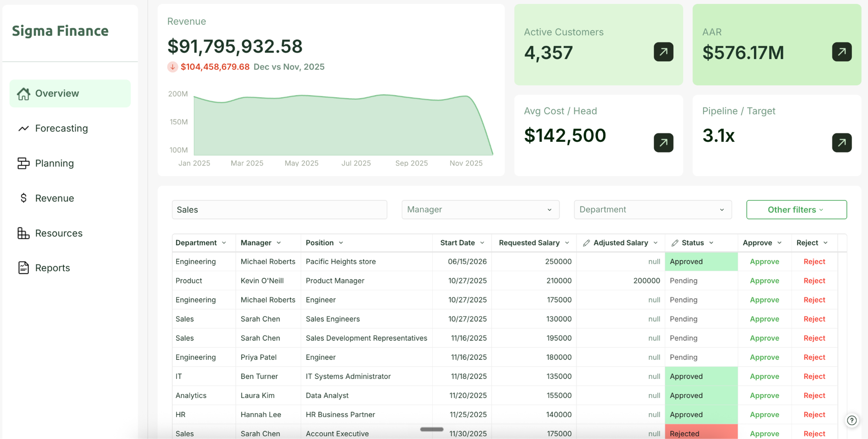This screenshot has width=868, height=439.
Task: Reject the Sales Development Representatives request
Action: tap(814, 338)
